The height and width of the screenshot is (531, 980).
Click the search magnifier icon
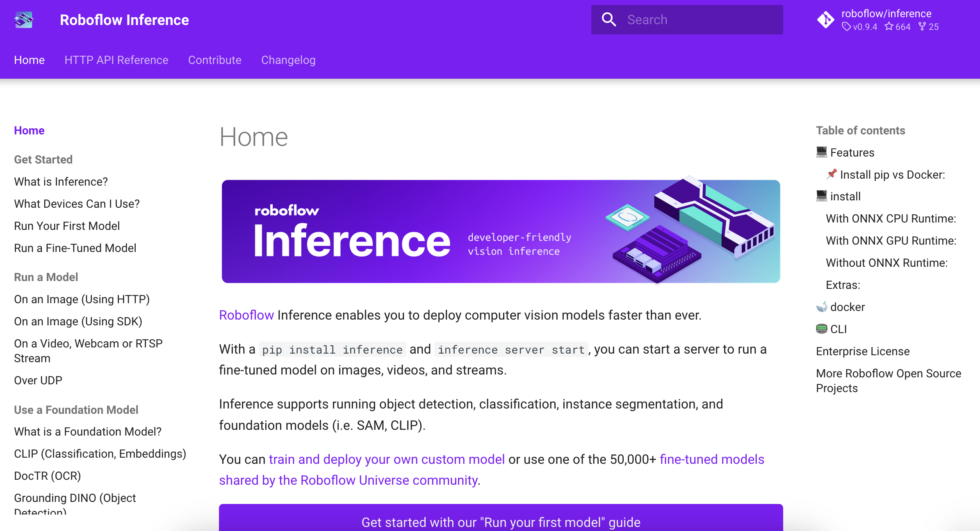click(609, 20)
